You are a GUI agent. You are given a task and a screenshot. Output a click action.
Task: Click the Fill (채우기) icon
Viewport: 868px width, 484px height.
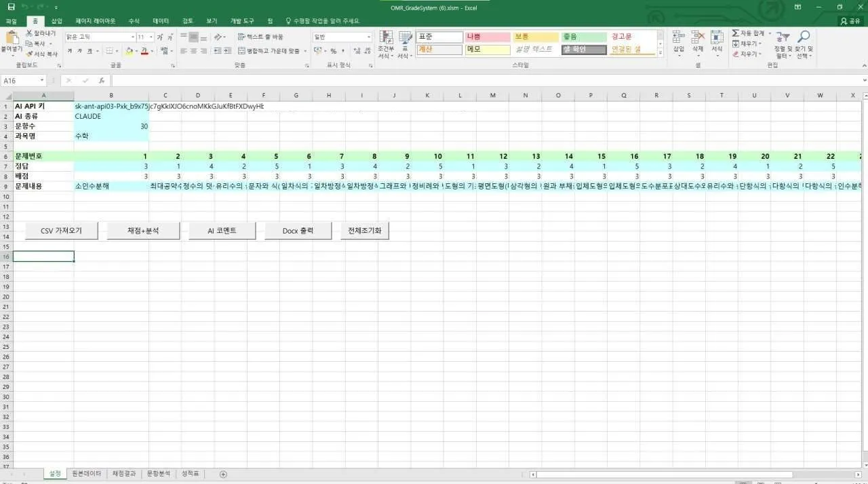click(x=736, y=43)
